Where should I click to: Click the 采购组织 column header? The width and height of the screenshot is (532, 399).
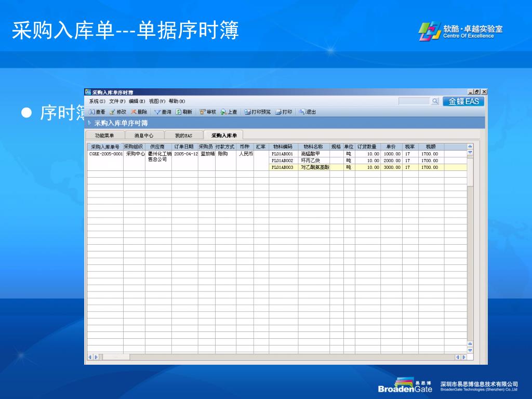coord(134,147)
